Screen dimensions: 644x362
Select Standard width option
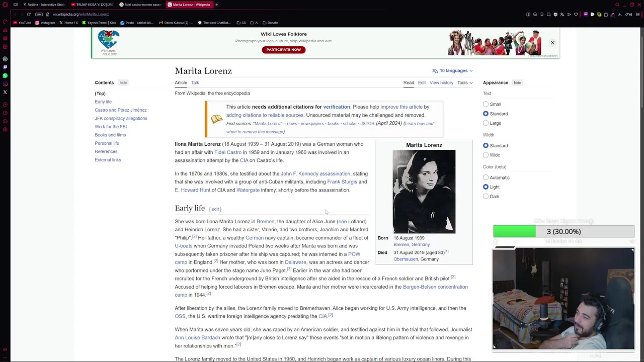(486, 145)
